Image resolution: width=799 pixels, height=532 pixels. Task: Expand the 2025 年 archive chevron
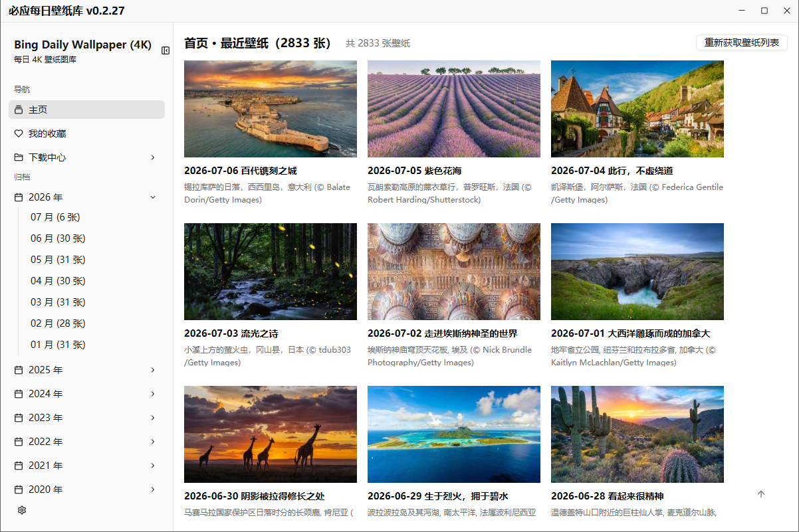point(153,370)
